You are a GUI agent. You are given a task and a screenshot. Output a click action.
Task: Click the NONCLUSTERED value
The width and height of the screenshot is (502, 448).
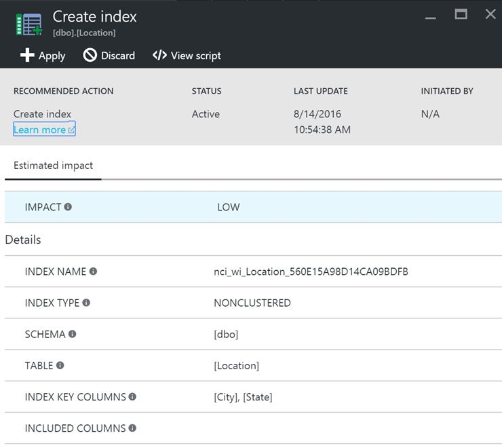click(x=252, y=303)
